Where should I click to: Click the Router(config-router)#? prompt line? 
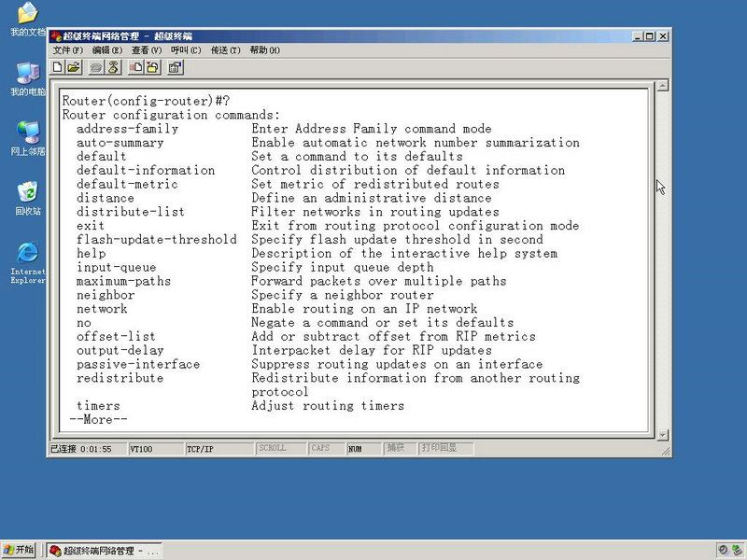click(147, 101)
